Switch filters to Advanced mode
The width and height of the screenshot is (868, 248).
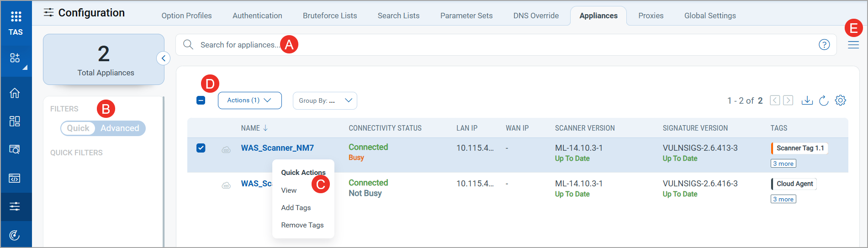point(120,128)
